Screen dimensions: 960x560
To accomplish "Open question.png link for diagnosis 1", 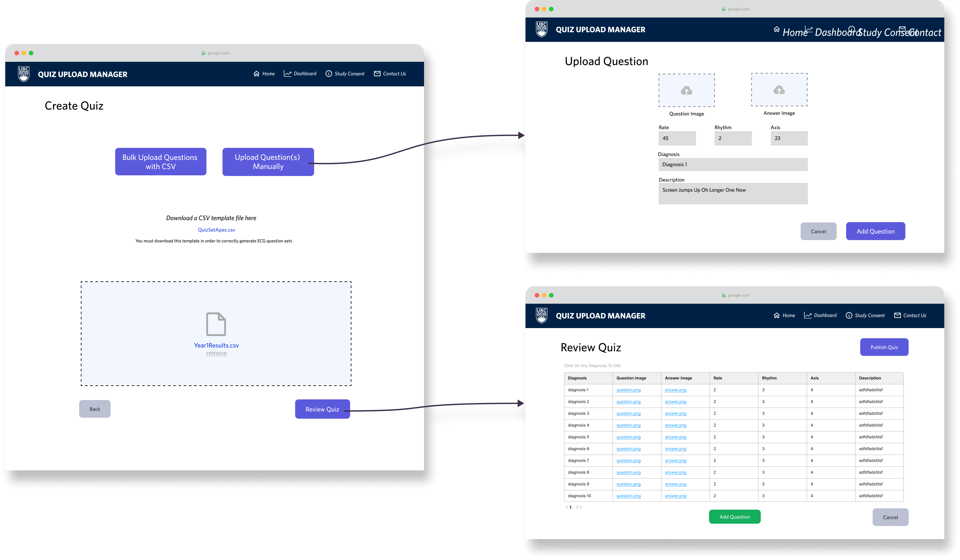I will point(628,390).
